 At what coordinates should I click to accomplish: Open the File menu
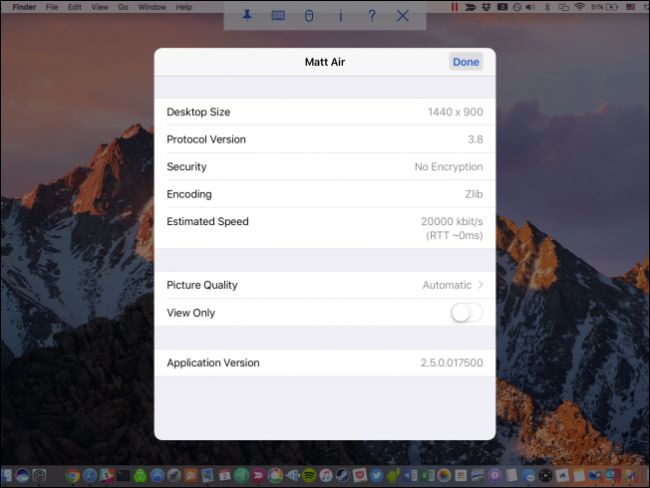(52, 6)
